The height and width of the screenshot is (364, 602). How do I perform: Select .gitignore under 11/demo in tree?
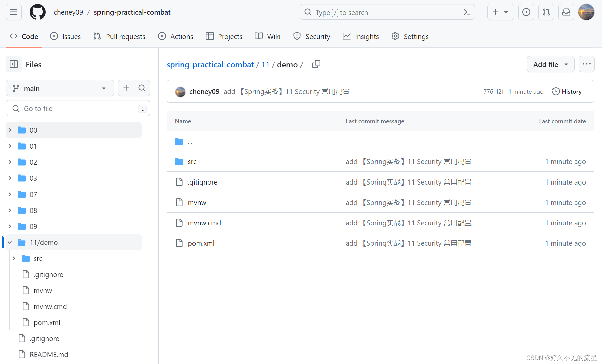tap(48, 274)
